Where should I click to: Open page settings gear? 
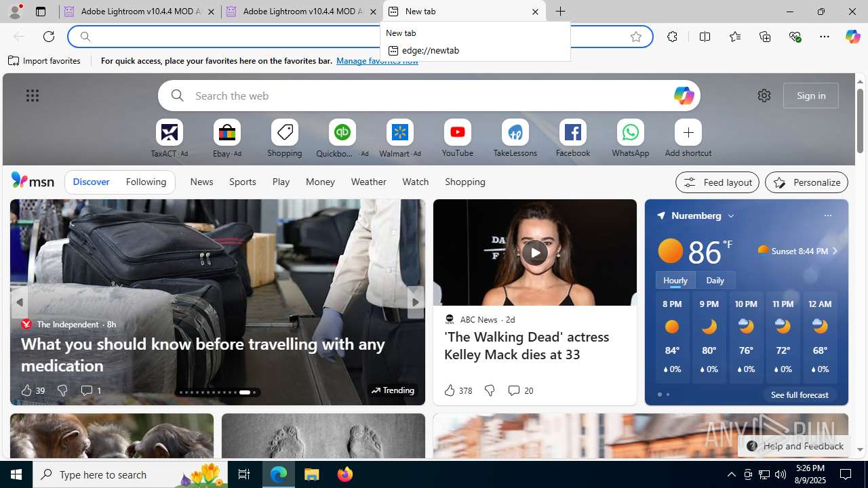coord(764,96)
